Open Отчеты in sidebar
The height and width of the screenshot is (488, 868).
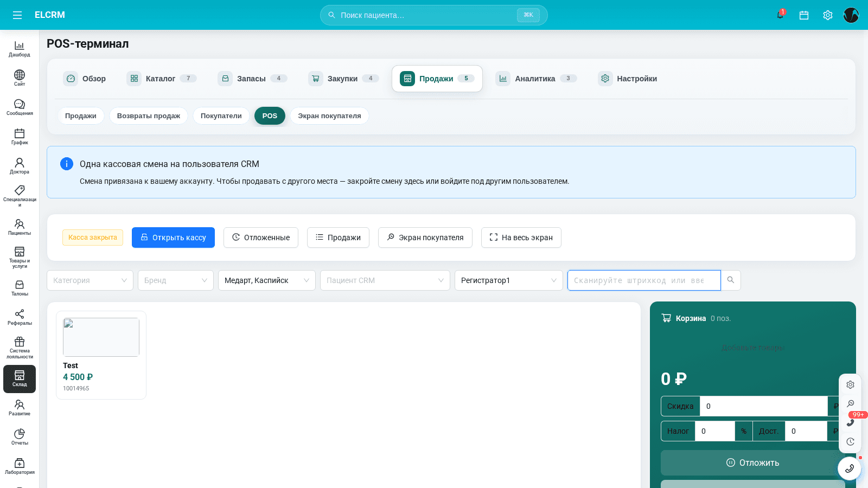tap(20, 437)
